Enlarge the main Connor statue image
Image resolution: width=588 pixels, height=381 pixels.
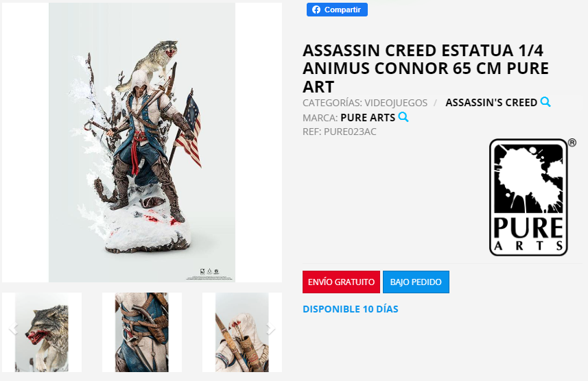click(x=142, y=143)
